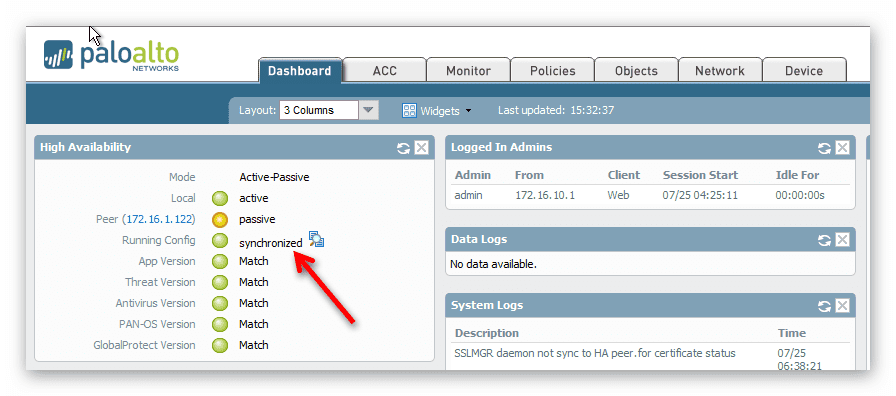The width and height of the screenshot is (896, 396).
Task: Switch to the Device tab
Action: (x=804, y=71)
